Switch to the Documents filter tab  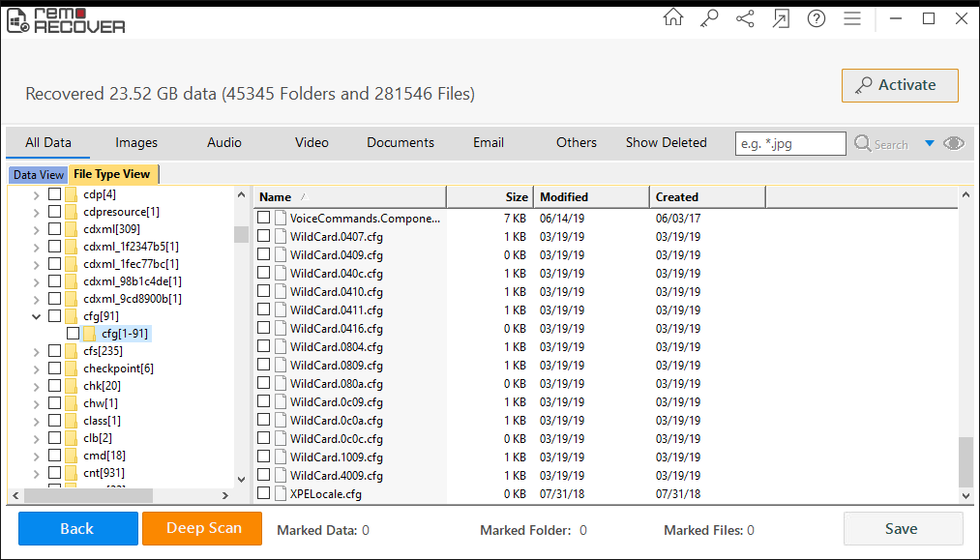point(400,142)
